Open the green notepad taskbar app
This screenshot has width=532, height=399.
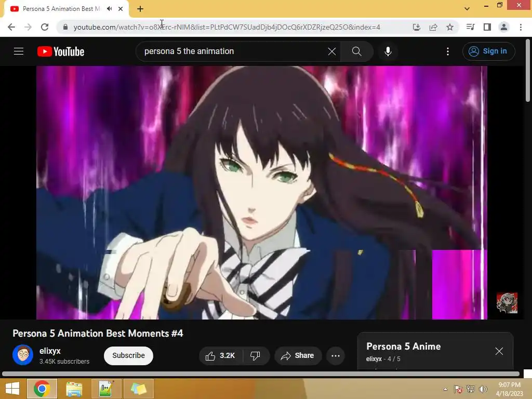tap(106, 389)
